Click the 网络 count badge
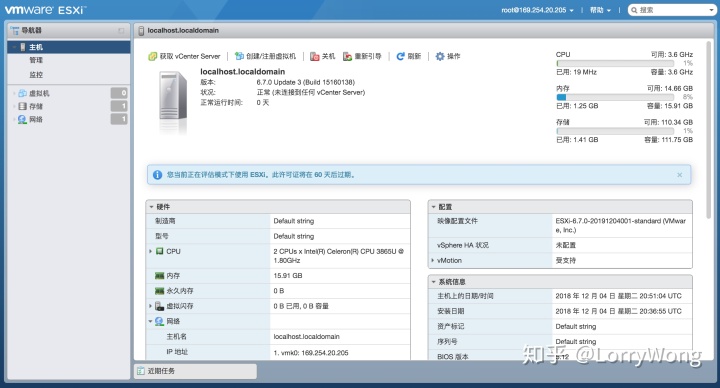This screenshot has width=720, height=388. (x=119, y=119)
